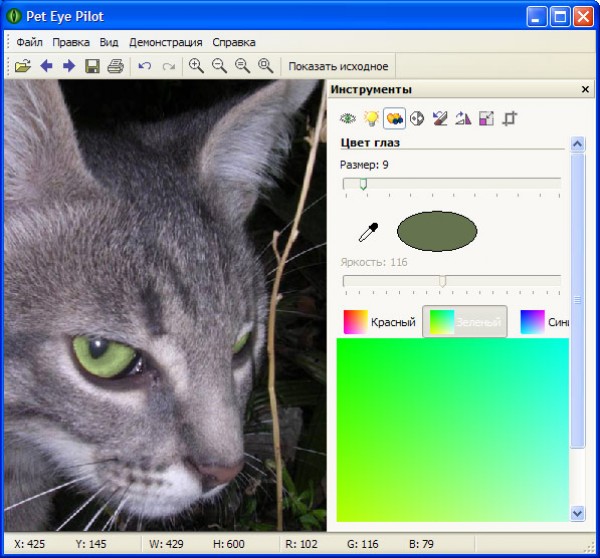Close the Инструменты panel
Viewport: 600px width, 558px height.
[x=585, y=90]
